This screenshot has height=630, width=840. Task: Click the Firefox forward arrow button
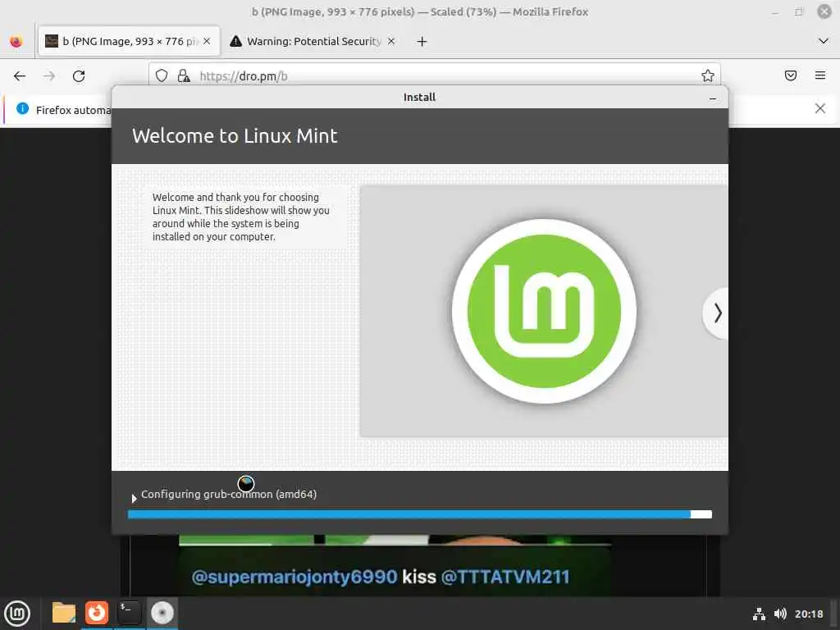click(49, 76)
